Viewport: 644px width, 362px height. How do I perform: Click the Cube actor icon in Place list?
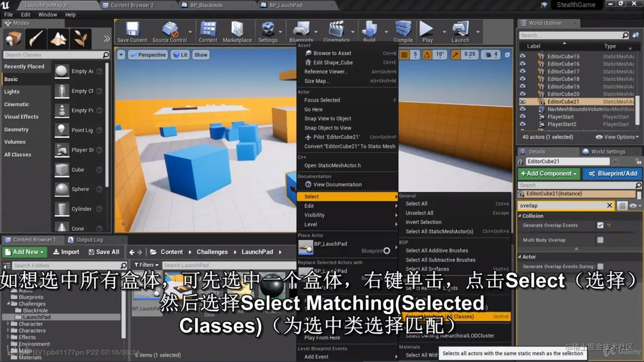point(62,170)
